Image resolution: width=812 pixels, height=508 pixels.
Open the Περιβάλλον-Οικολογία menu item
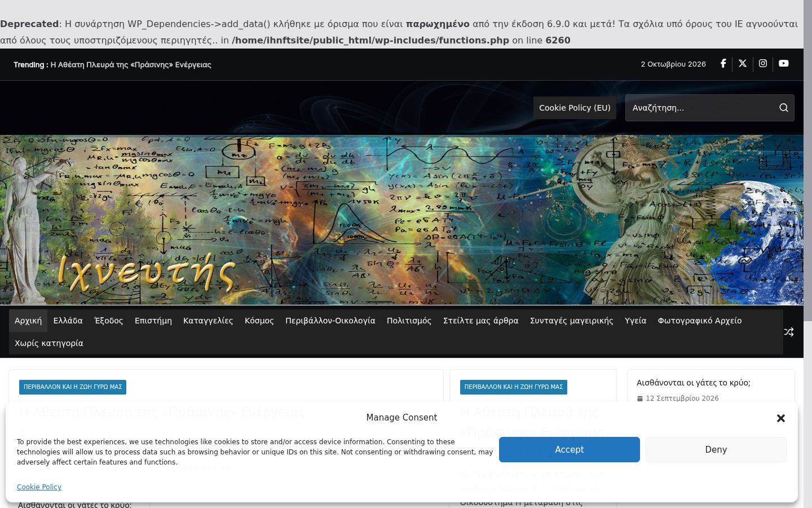(330, 321)
